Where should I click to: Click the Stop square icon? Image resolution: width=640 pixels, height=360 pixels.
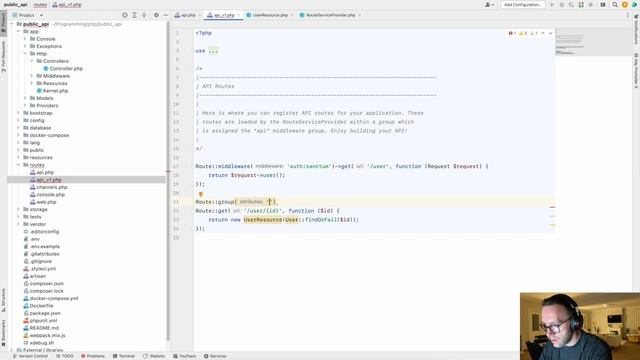click(590, 5)
